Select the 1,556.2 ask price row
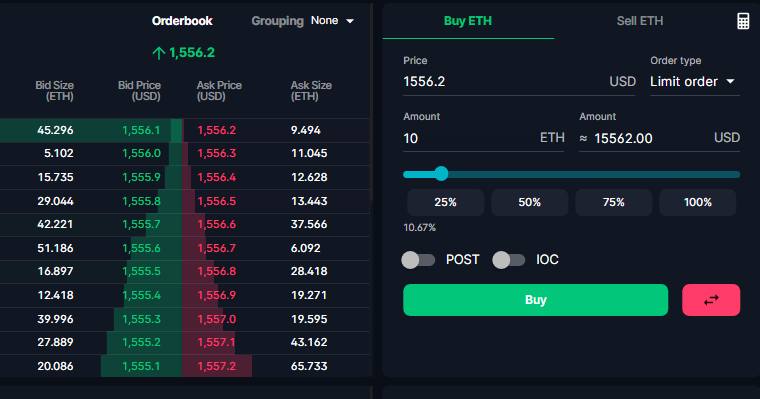The height and width of the screenshot is (399, 760). (276, 130)
